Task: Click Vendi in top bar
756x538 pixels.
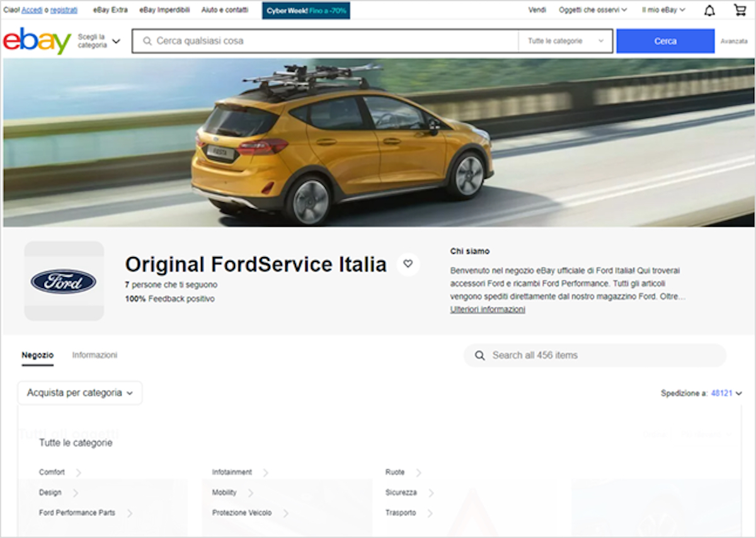Action: pyautogui.click(x=537, y=10)
